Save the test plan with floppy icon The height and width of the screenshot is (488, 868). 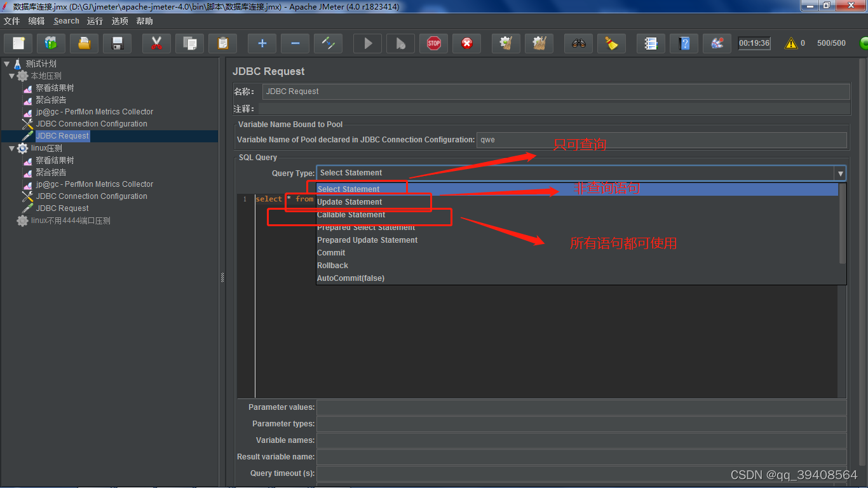tap(117, 43)
